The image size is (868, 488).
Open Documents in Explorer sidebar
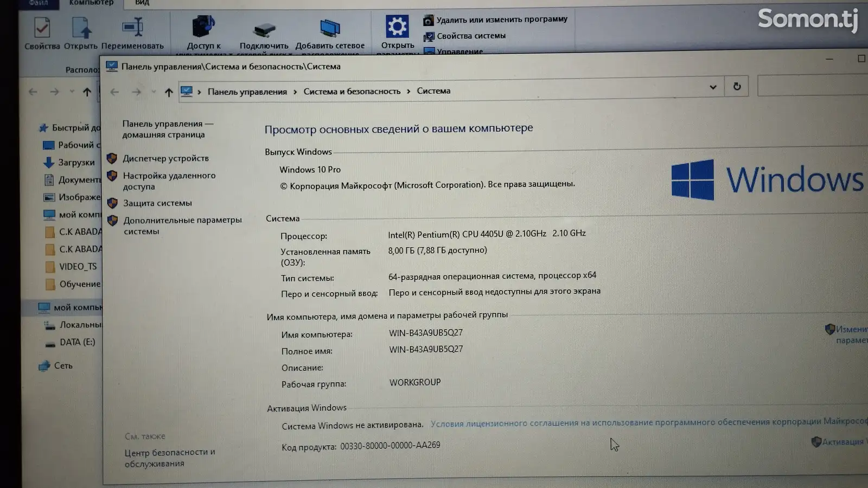[72, 179]
